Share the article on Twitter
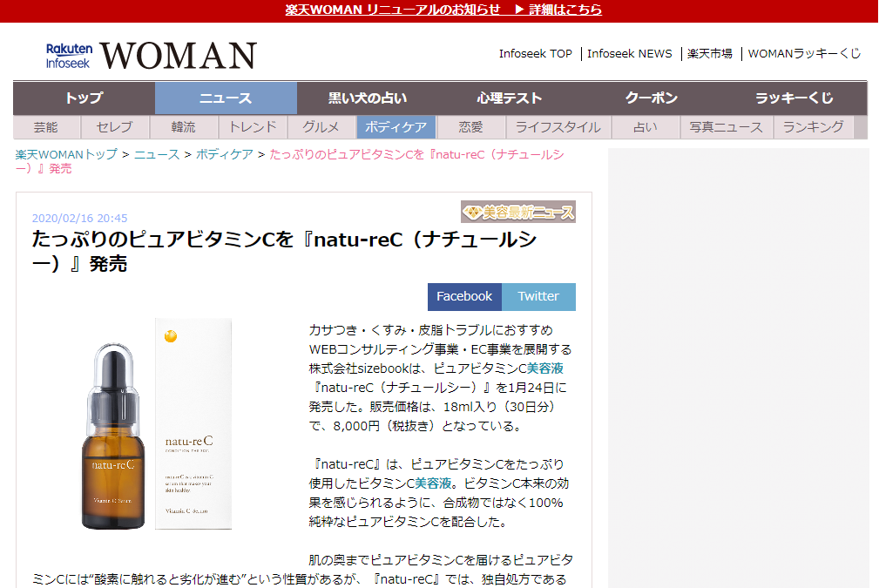This screenshot has height=588, width=879. click(538, 296)
